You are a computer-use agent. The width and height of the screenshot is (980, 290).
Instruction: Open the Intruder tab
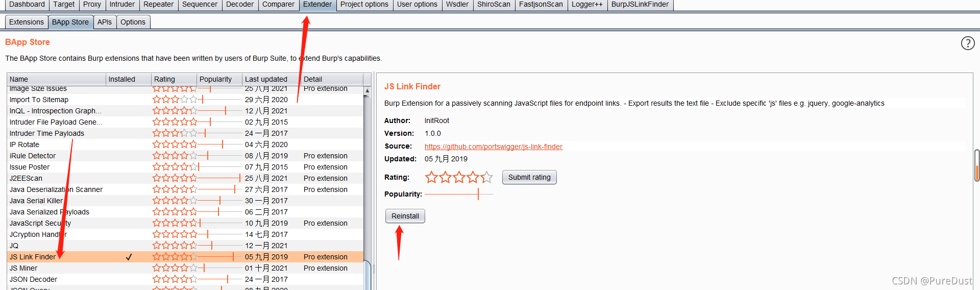point(122,5)
